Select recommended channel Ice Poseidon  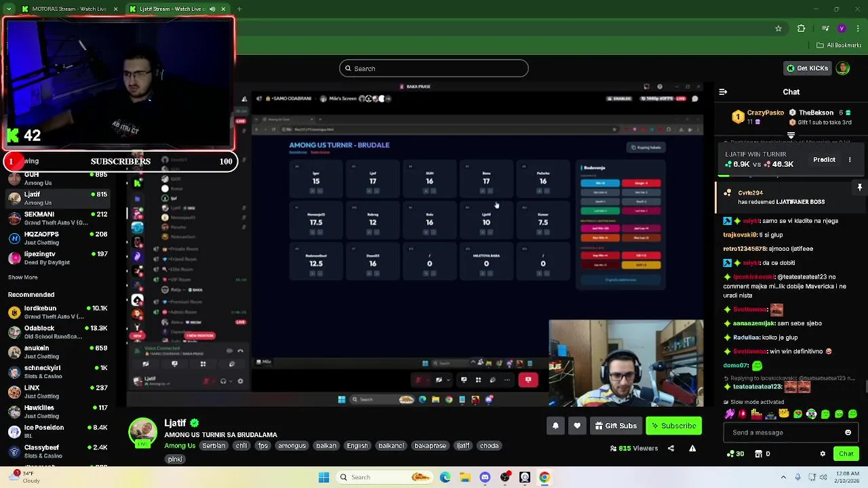pos(58,431)
